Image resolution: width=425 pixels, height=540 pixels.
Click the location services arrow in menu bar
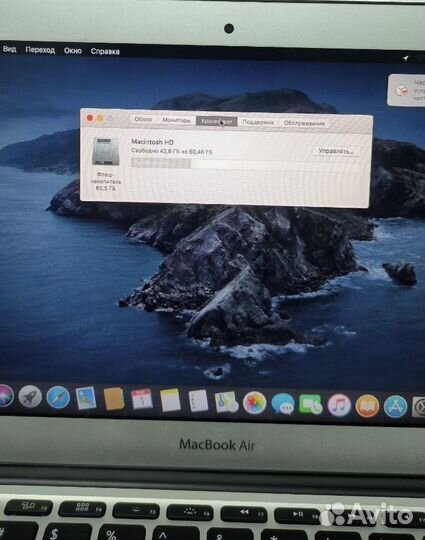coord(406,58)
